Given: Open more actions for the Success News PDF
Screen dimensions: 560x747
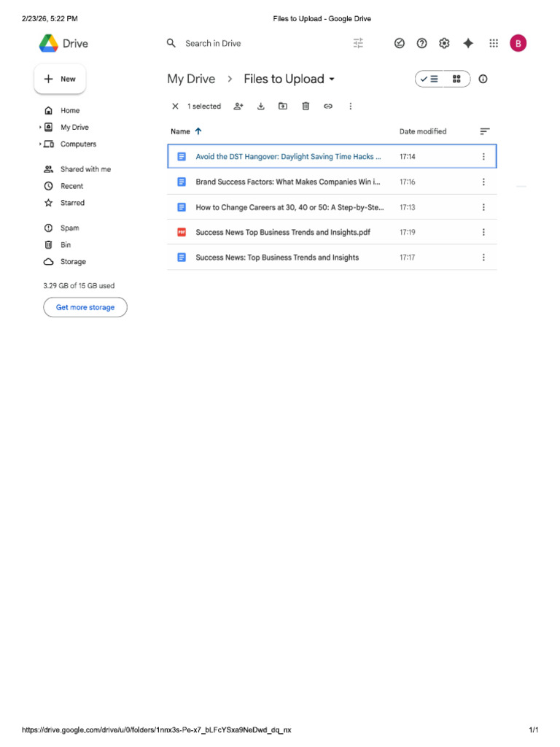Looking at the screenshot, I should pos(483,232).
